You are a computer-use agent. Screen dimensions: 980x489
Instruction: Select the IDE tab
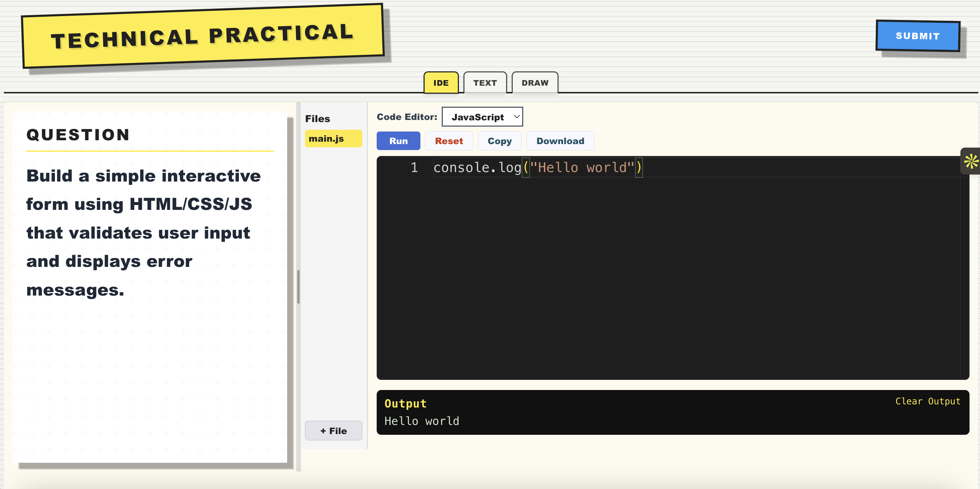441,83
